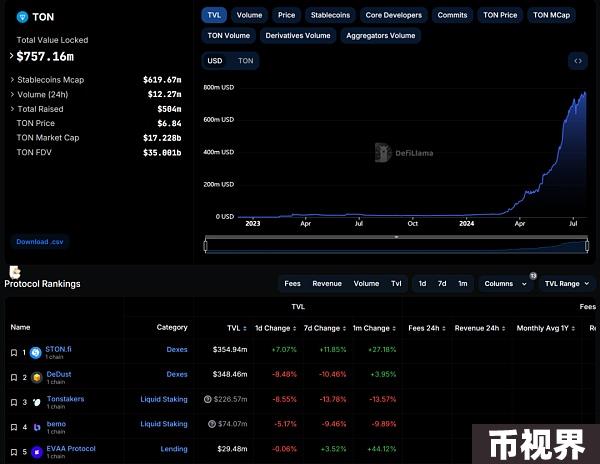Toggle TON Price chart series
This screenshot has height=464, width=600.
(500, 15)
